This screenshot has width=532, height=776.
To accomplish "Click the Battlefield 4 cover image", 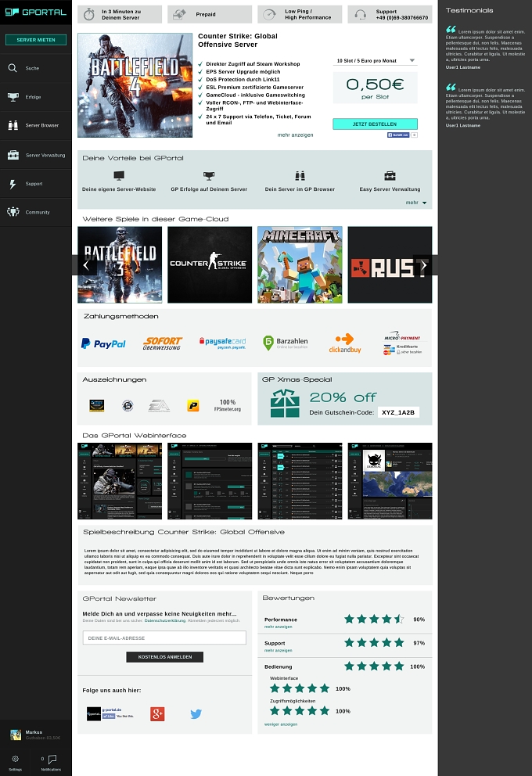I will (135, 85).
